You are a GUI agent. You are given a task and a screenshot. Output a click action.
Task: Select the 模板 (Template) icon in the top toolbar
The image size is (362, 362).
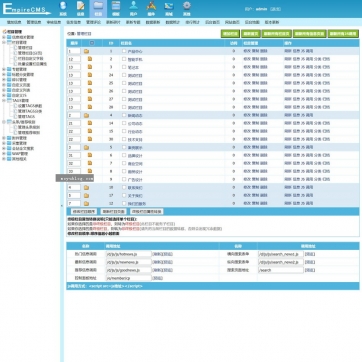pos(116,8)
